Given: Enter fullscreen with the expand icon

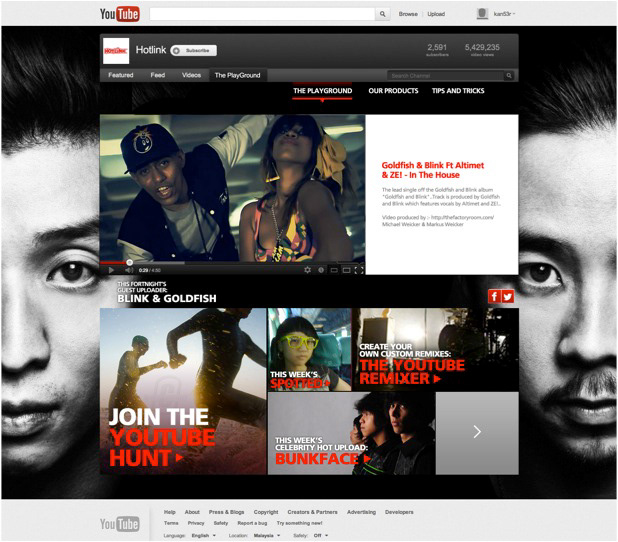Looking at the screenshot, I should [359, 270].
